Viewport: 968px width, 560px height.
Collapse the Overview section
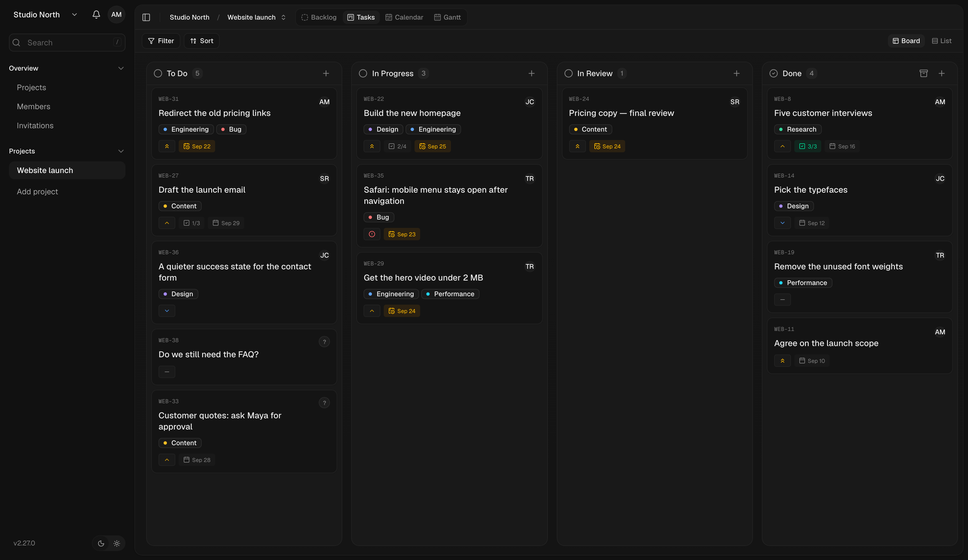(121, 68)
